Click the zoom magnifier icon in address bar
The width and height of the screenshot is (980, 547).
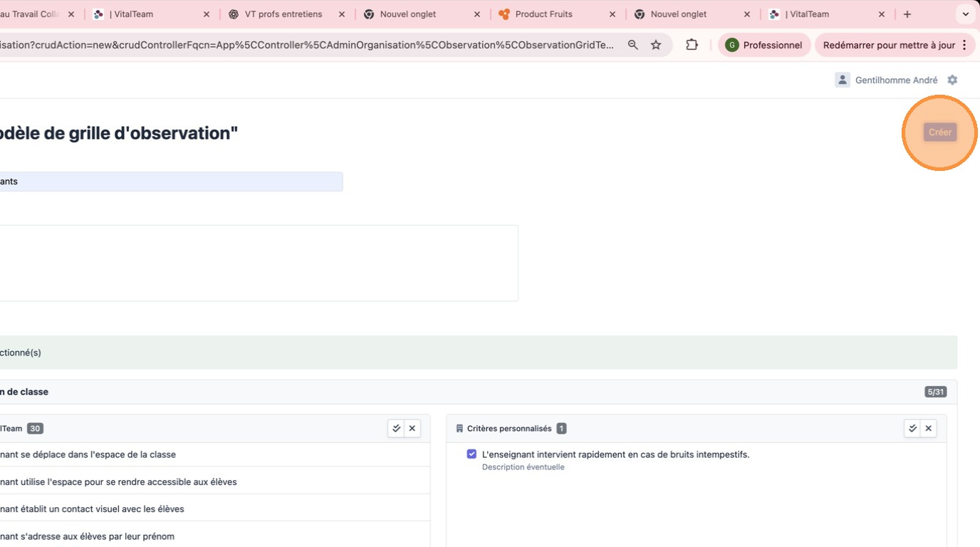pyautogui.click(x=632, y=45)
